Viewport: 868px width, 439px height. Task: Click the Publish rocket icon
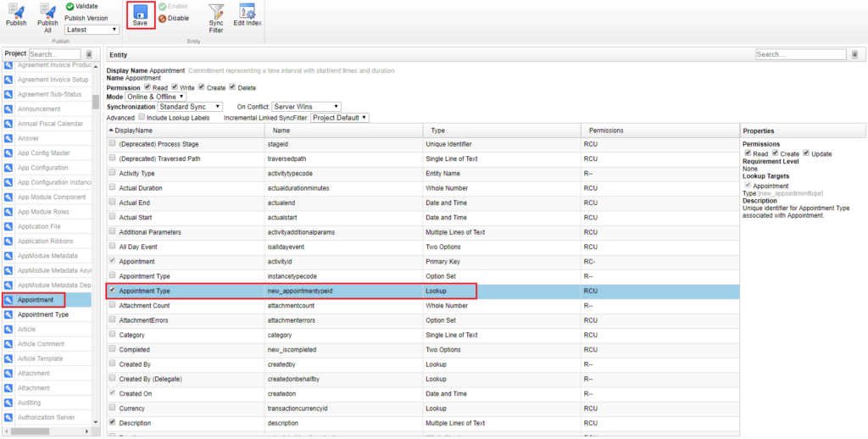[x=16, y=10]
